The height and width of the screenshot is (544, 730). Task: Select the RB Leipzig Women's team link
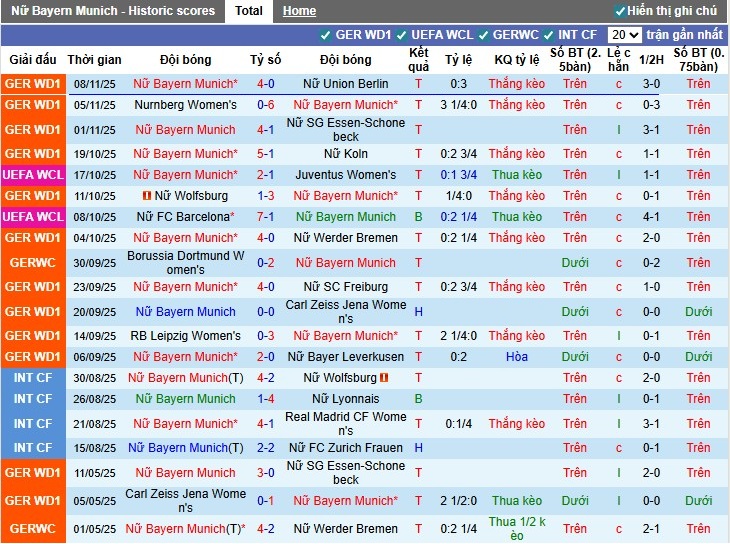(x=185, y=336)
